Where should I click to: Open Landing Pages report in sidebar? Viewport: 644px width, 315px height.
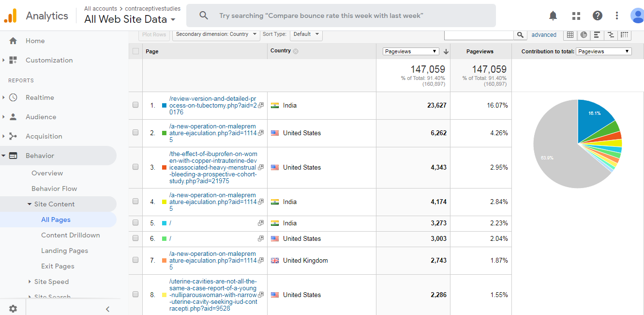point(64,251)
